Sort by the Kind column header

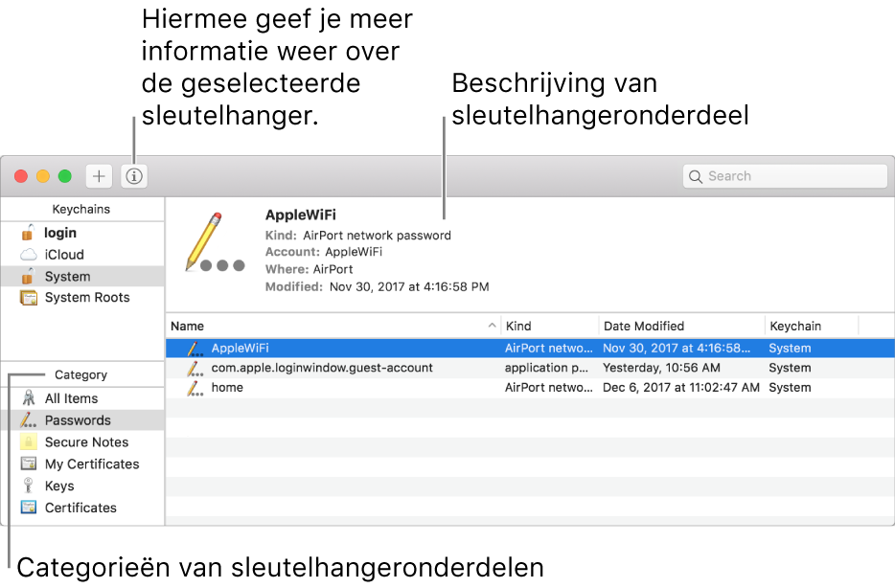[x=550, y=326]
